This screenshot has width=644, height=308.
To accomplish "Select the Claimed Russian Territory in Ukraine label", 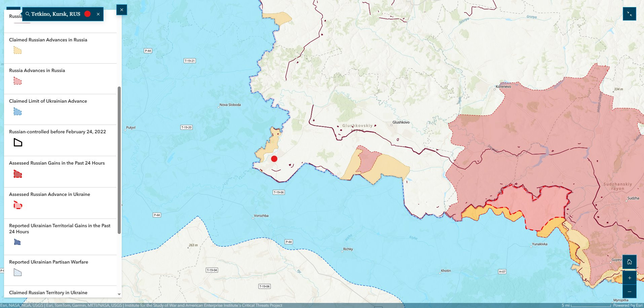I will pyautogui.click(x=48, y=293).
